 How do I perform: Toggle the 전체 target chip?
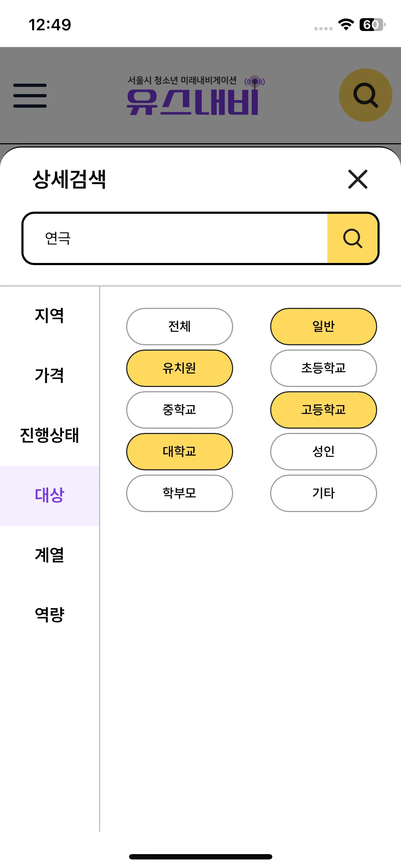tap(180, 326)
